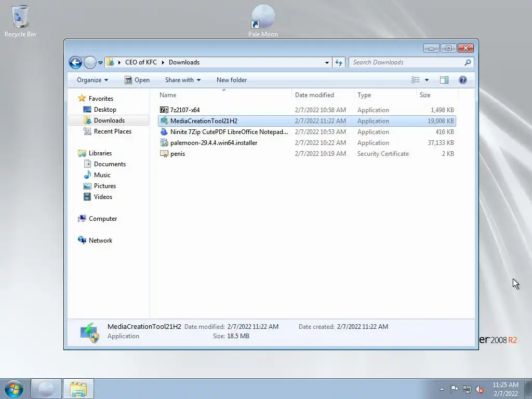Click the Help question mark icon
The height and width of the screenshot is (399, 532).
(463, 80)
